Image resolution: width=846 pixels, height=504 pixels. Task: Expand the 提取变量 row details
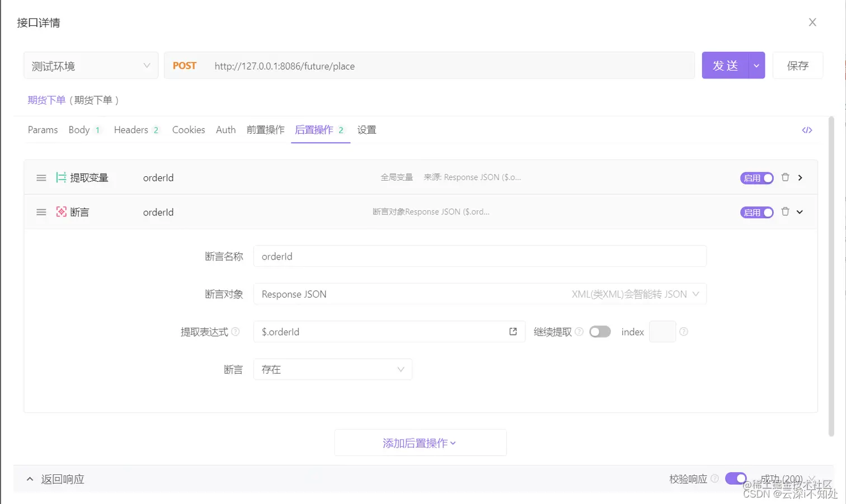[x=800, y=177]
